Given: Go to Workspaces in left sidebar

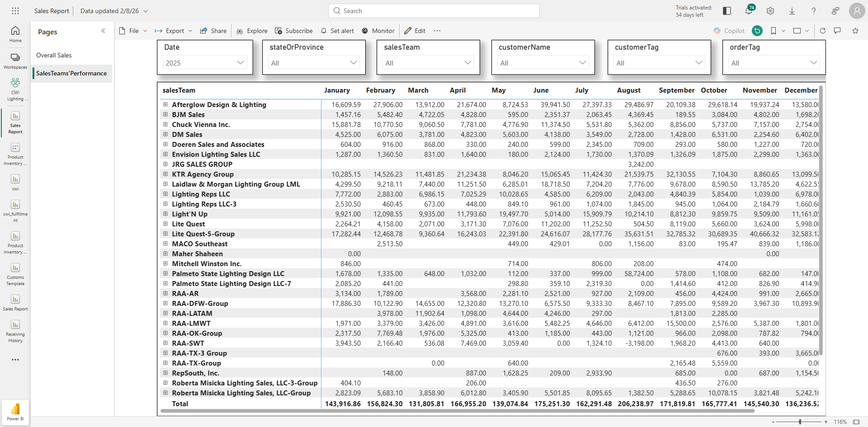Looking at the screenshot, I should click(15, 61).
